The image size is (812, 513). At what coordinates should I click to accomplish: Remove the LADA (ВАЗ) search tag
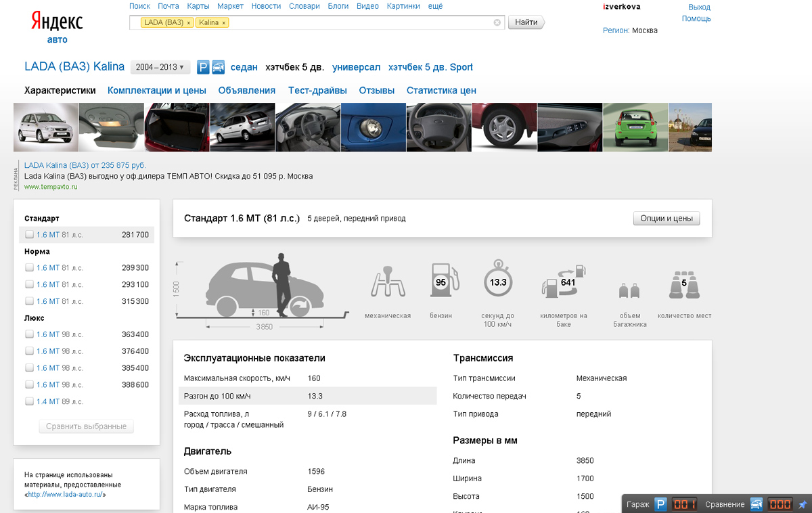pos(189,23)
